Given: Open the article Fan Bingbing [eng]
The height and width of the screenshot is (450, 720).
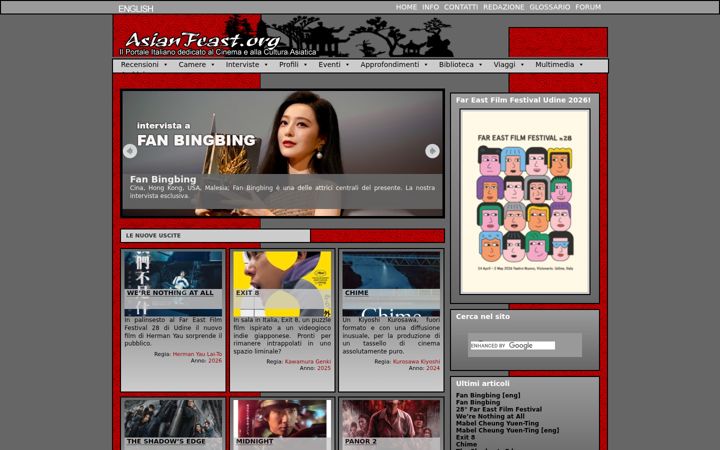Looking at the screenshot, I should click(488, 395).
